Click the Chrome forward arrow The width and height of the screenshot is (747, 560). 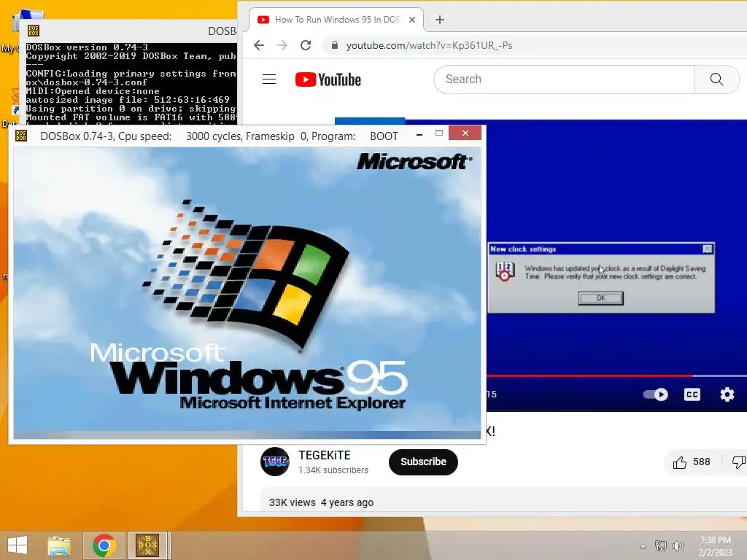tap(282, 45)
